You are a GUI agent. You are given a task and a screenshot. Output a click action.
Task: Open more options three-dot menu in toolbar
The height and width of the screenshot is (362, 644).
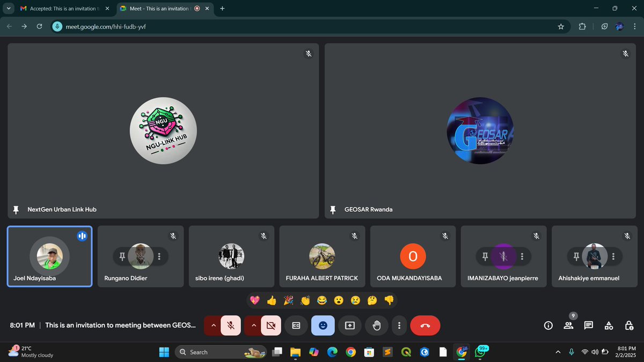point(399,325)
